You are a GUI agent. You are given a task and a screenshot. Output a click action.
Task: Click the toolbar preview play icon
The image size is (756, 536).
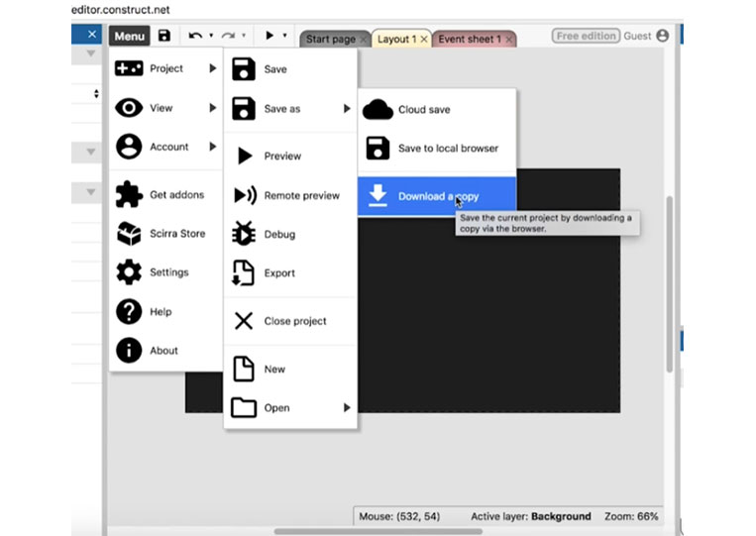click(270, 36)
